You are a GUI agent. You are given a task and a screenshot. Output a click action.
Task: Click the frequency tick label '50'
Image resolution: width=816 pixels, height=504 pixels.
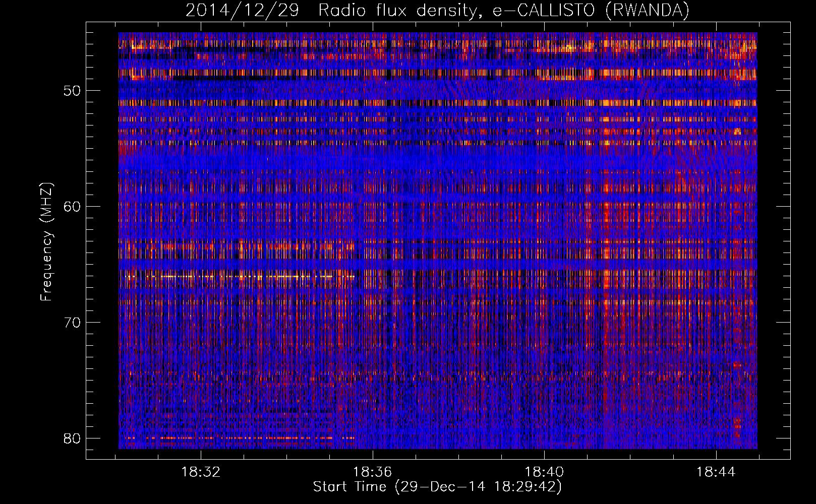pyautogui.click(x=73, y=91)
